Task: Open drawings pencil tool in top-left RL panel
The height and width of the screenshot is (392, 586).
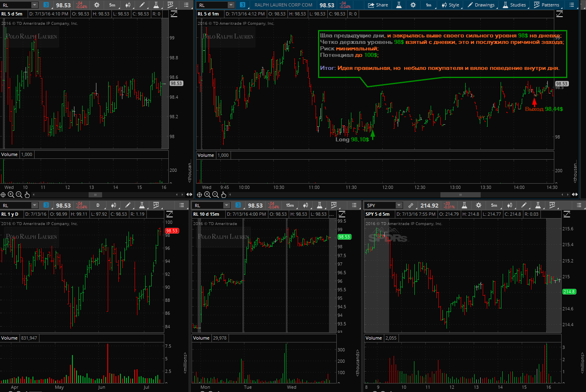Action: (x=142, y=5)
